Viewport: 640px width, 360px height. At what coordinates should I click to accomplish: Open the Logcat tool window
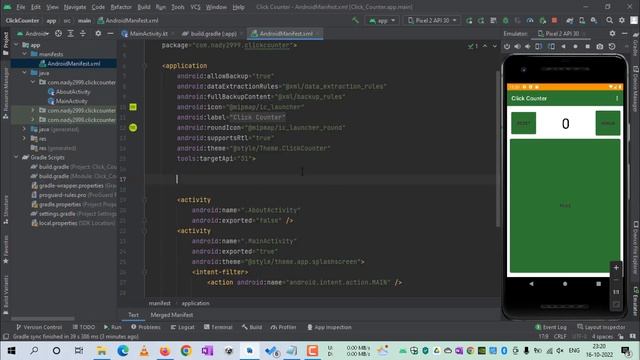[x=182, y=327]
